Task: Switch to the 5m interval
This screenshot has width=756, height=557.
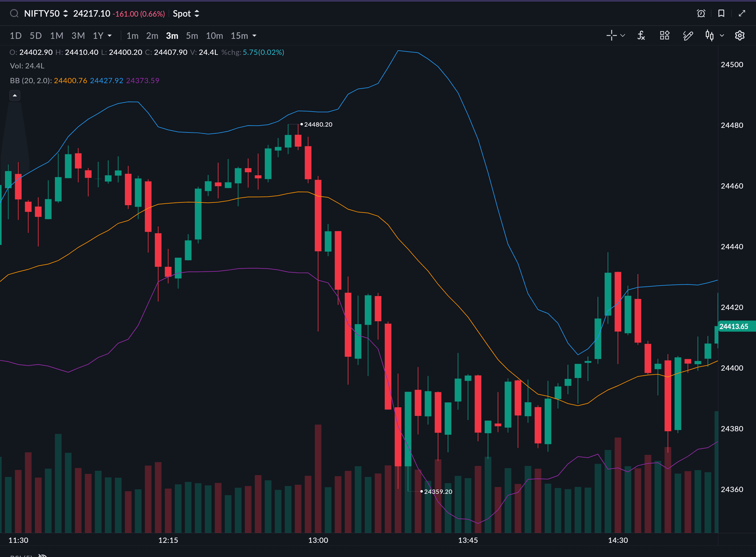Action: click(x=192, y=36)
